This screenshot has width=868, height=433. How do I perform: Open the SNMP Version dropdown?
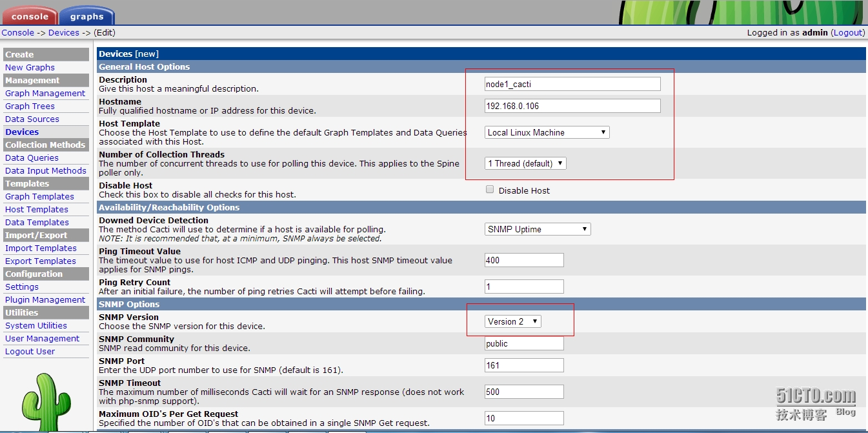[x=513, y=321]
